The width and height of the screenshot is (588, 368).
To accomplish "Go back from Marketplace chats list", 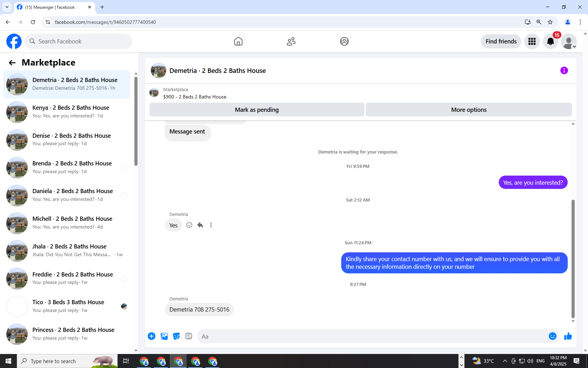I will pyautogui.click(x=12, y=62).
